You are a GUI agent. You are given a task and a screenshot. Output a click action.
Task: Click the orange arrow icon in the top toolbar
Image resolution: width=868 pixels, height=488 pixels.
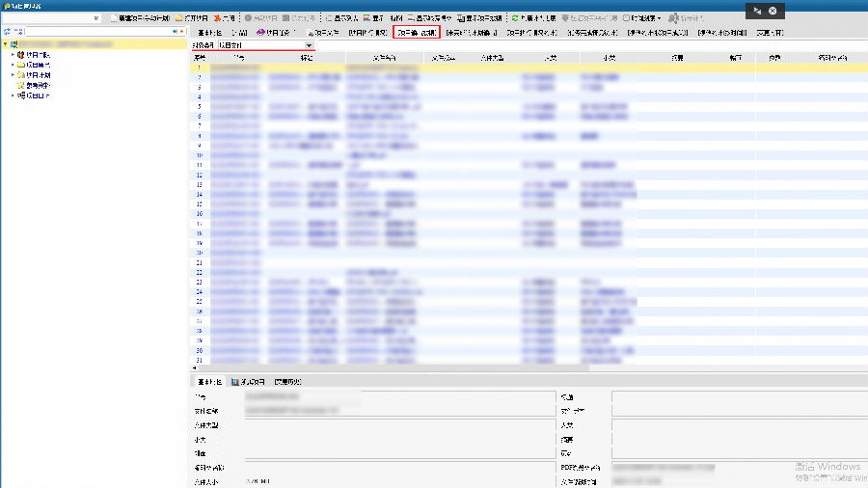pos(218,18)
